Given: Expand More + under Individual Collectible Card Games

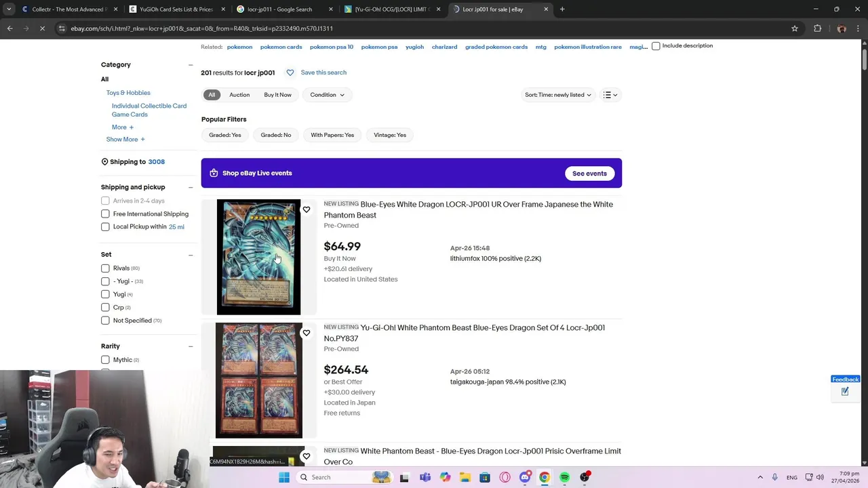Looking at the screenshot, I should tap(123, 127).
